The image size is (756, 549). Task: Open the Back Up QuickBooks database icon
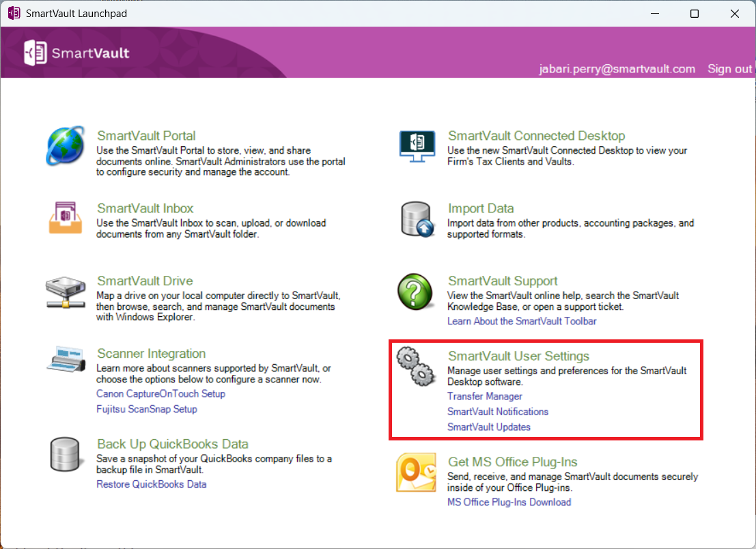pyautogui.click(x=65, y=454)
